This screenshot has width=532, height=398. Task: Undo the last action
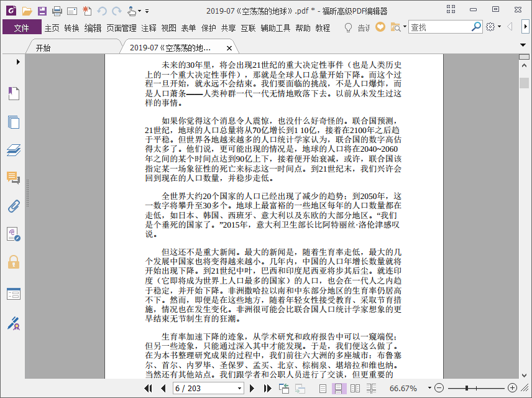point(102,11)
